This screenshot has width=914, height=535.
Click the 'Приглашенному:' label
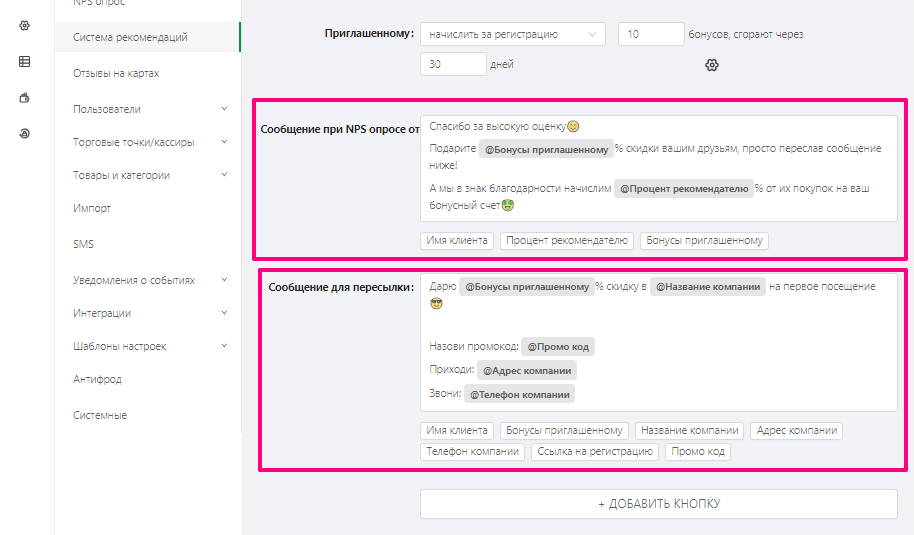pyautogui.click(x=369, y=34)
